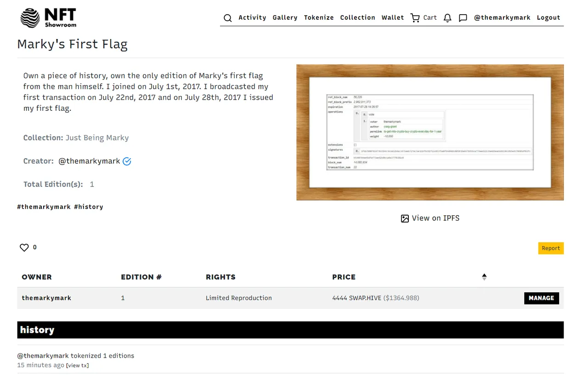588x388 pixels.
Task: Open the @themarkymark profile menu
Action: (x=502, y=17)
